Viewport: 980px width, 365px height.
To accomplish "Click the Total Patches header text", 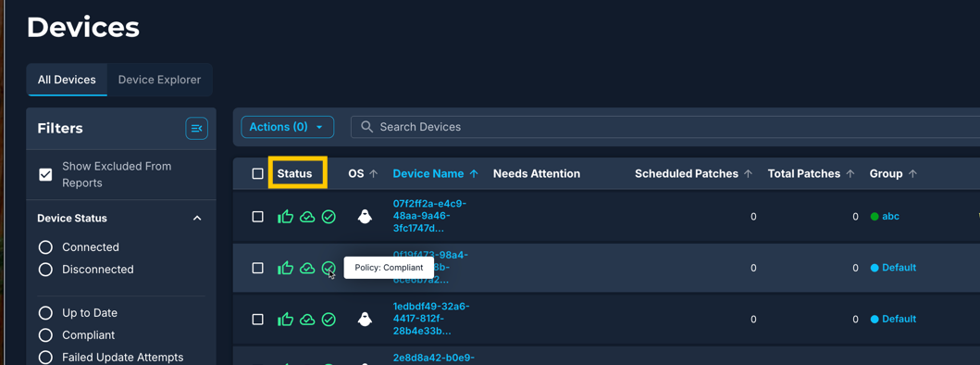I will pyautogui.click(x=804, y=174).
